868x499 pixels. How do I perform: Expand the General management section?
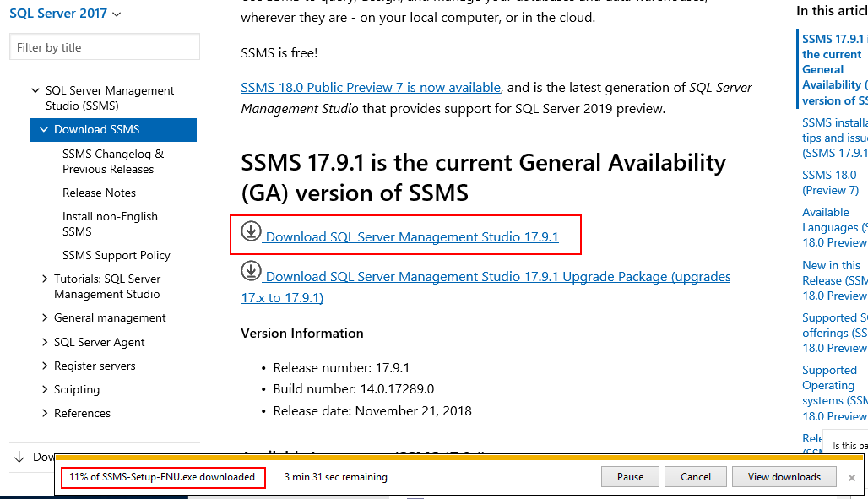[45, 318]
